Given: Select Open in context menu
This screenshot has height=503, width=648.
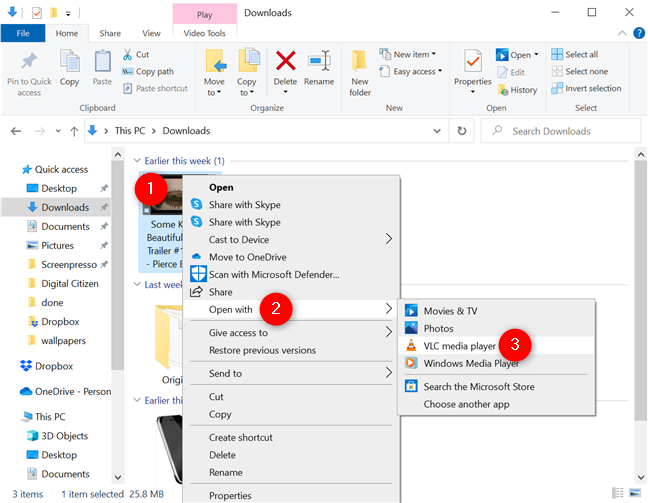Looking at the screenshot, I should 291,187.
